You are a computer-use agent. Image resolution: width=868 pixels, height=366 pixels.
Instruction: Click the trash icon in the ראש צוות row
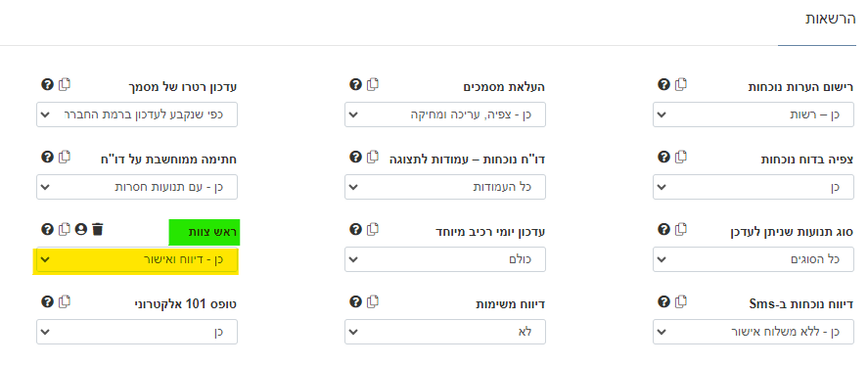click(x=98, y=229)
